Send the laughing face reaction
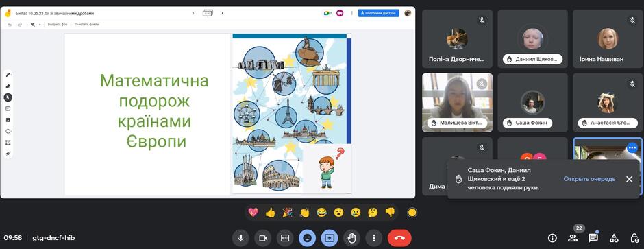The width and height of the screenshot is (644, 249). (x=321, y=213)
